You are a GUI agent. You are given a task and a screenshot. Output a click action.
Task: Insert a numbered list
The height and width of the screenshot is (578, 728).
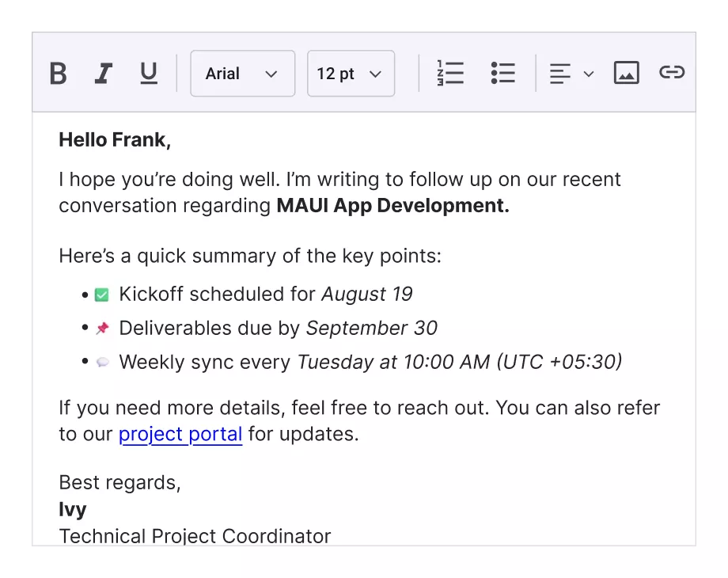coord(450,73)
